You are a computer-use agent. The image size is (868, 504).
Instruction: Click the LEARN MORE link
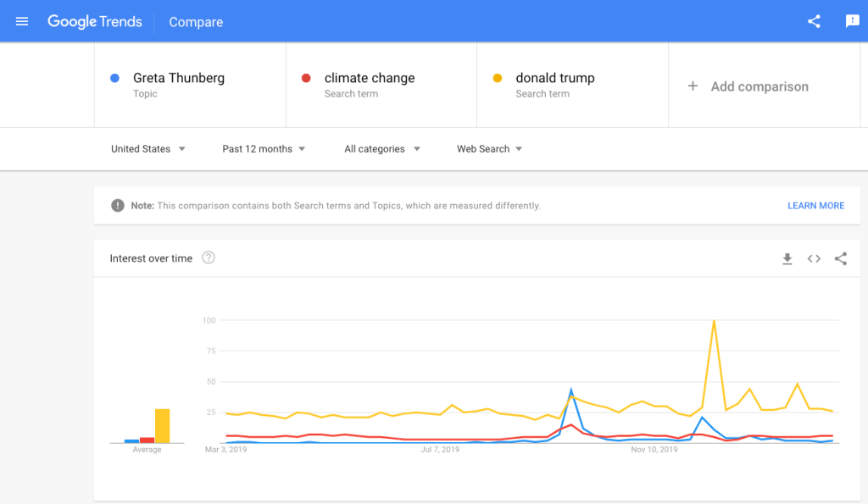[x=815, y=206]
